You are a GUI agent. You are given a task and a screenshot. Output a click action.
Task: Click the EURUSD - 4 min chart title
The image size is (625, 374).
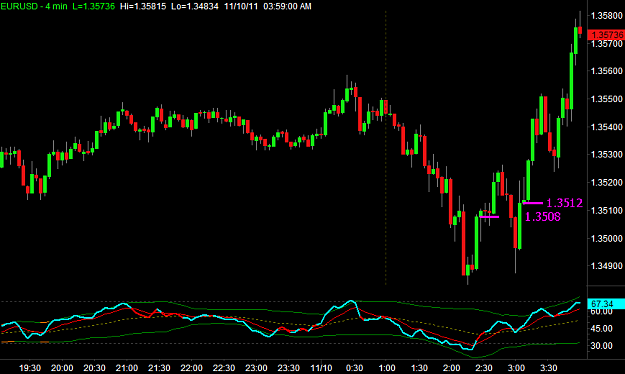(34, 6)
